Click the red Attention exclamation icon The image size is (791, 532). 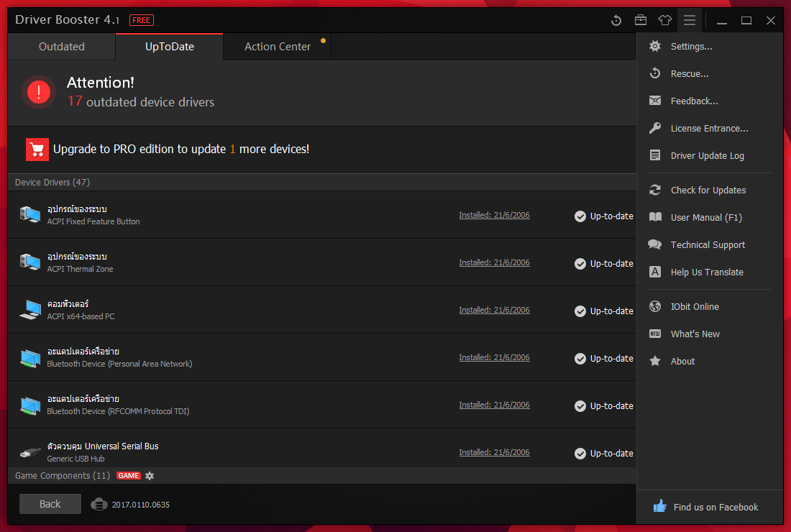39,92
